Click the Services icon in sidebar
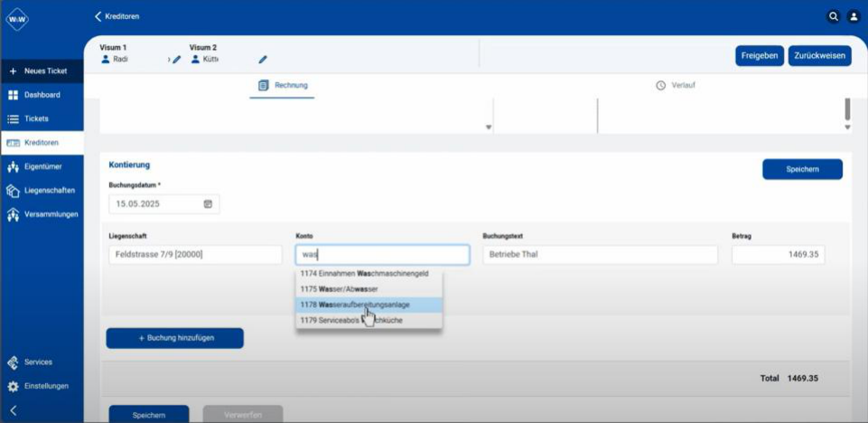Screen dimensions: 868x423 pos(13,362)
